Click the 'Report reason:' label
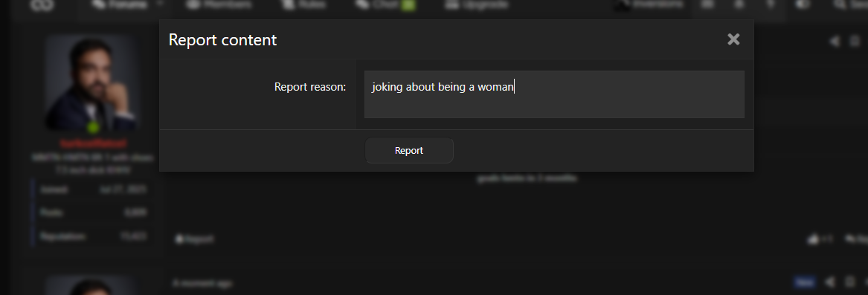The height and width of the screenshot is (295, 868). tap(310, 87)
